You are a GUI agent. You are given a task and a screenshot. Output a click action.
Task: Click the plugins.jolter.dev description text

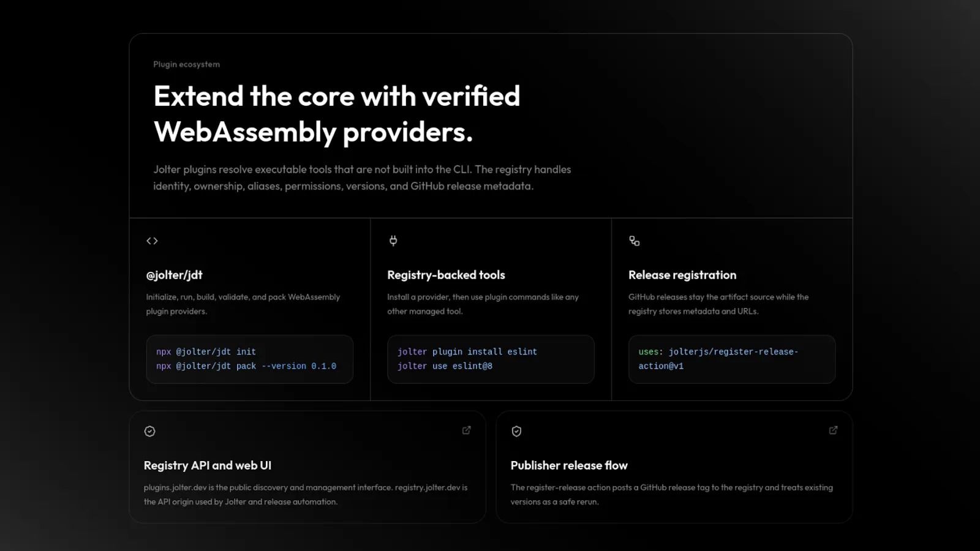tap(306, 495)
